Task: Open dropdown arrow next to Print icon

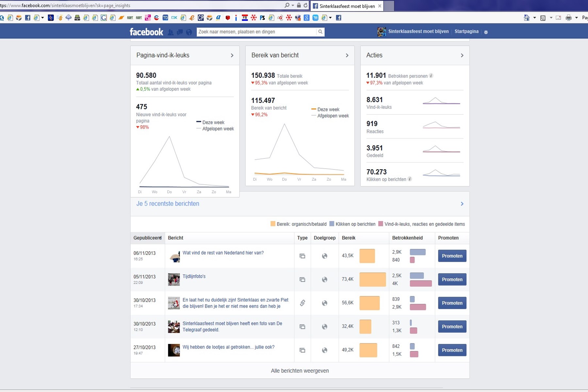Action: (x=577, y=18)
